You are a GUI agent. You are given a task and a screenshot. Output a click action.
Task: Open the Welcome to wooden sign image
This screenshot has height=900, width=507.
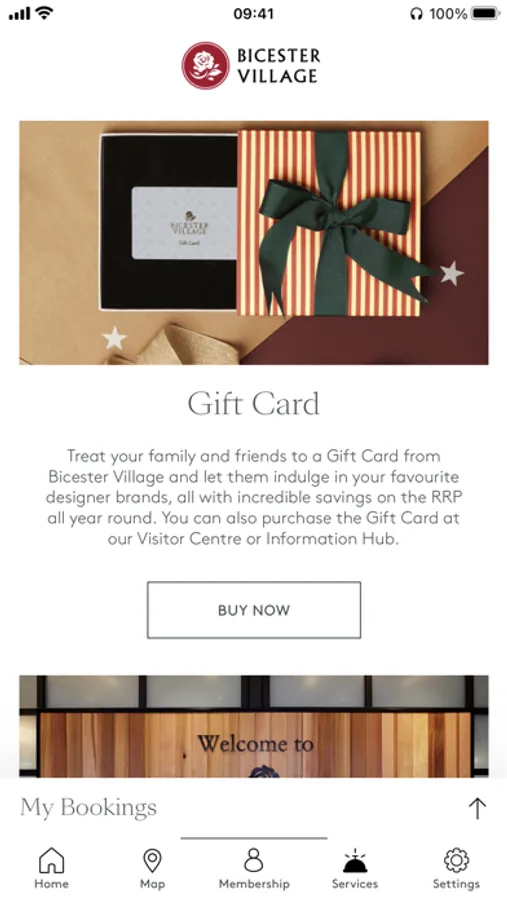254,726
